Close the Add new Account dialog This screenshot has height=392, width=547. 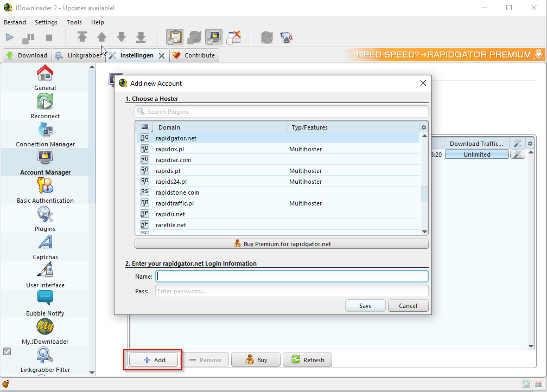(x=423, y=83)
